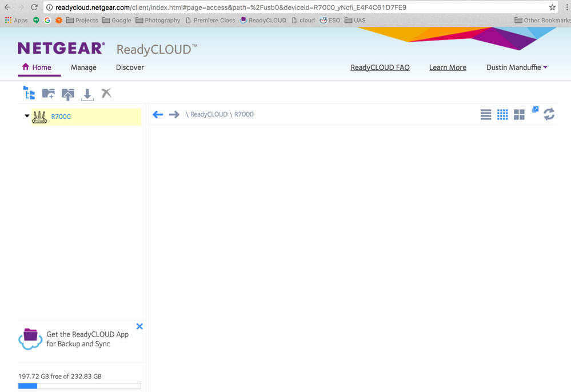Navigate back with the blue left arrow
This screenshot has width=571, height=392.
pyautogui.click(x=158, y=115)
